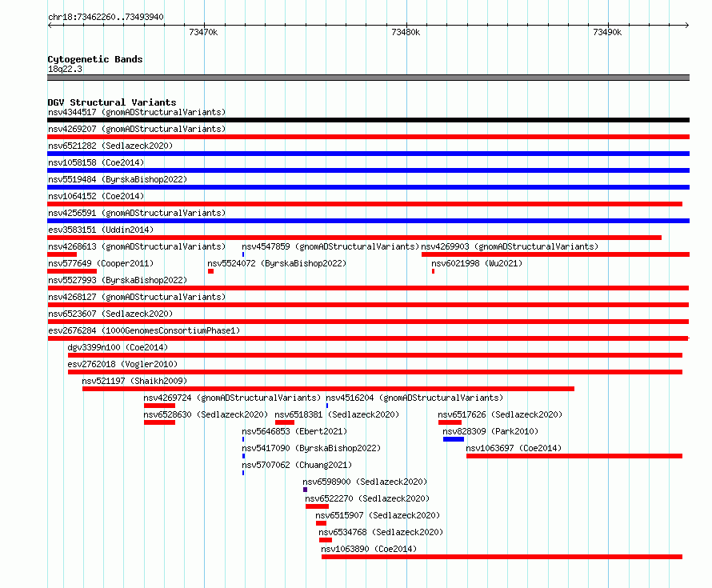This screenshot has width=712, height=588.
Task: Click nsv5707062 Chuang2021 label
Action: 297,465
